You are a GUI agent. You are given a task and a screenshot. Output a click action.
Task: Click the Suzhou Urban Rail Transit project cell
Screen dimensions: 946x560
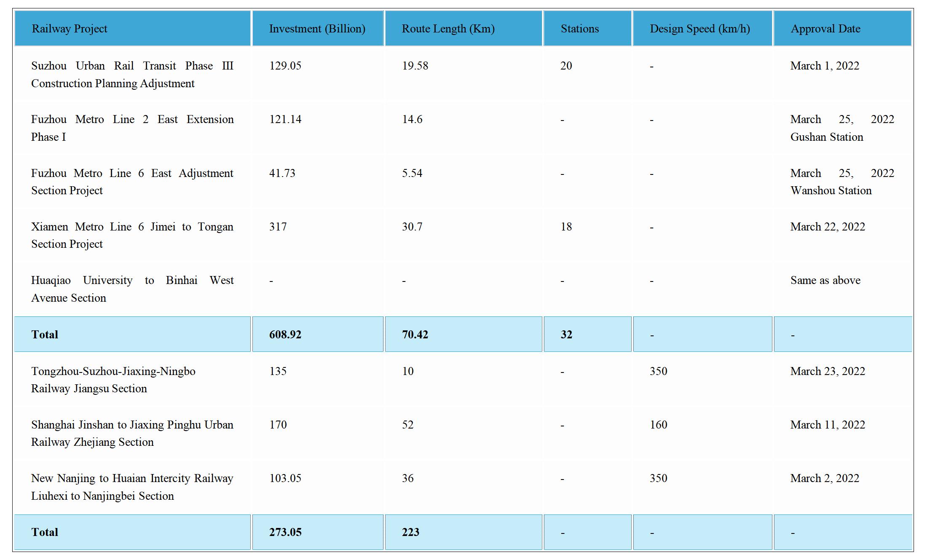(132, 75)
